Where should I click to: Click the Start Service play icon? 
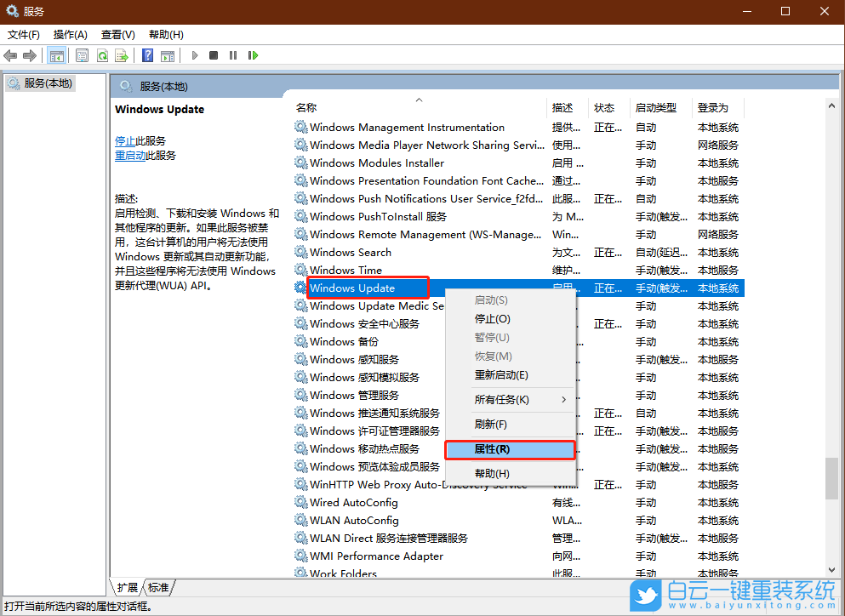[195, 54]
